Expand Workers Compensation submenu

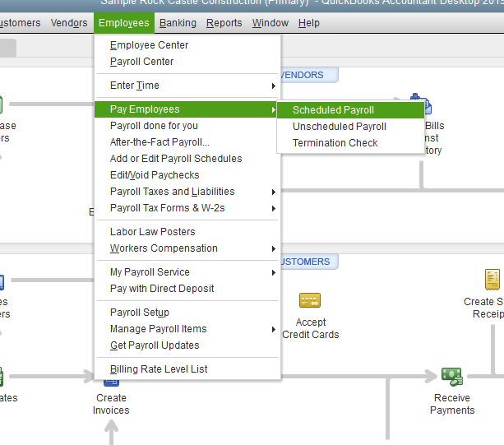187,248
